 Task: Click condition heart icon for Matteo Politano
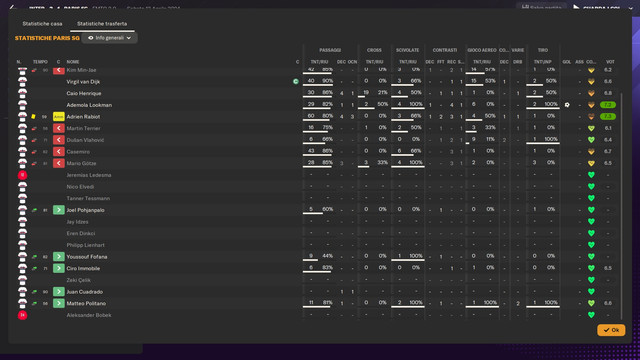click(591, 303)
